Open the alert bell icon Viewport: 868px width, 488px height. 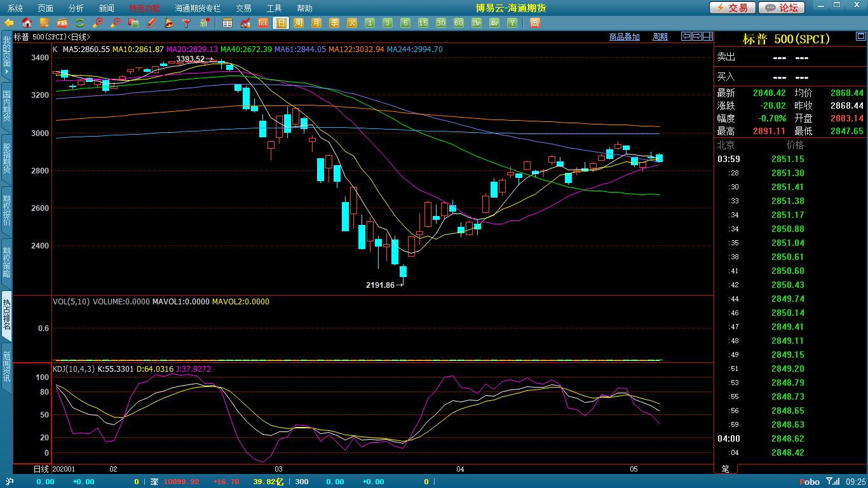tap(169, 23)
